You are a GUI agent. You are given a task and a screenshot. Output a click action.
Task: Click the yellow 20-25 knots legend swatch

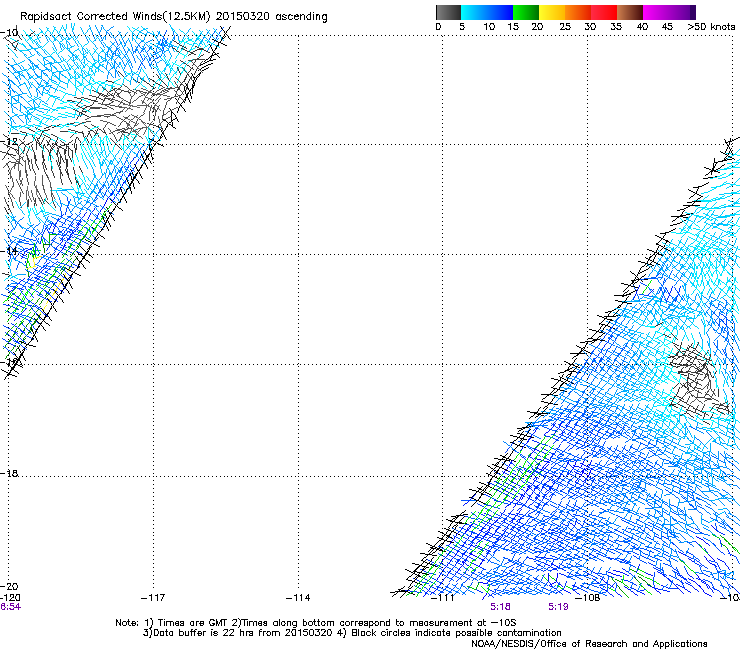[x=552, y=12]
